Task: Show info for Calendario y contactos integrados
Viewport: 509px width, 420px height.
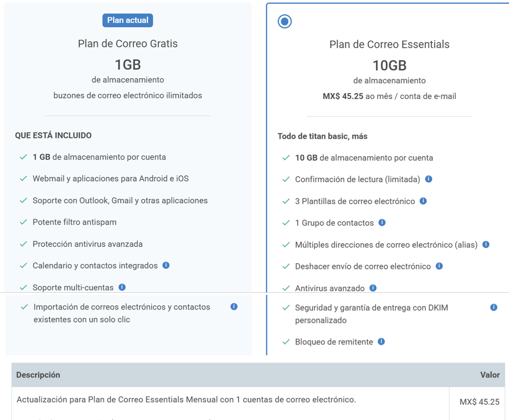Action: (x=166, y=265)
